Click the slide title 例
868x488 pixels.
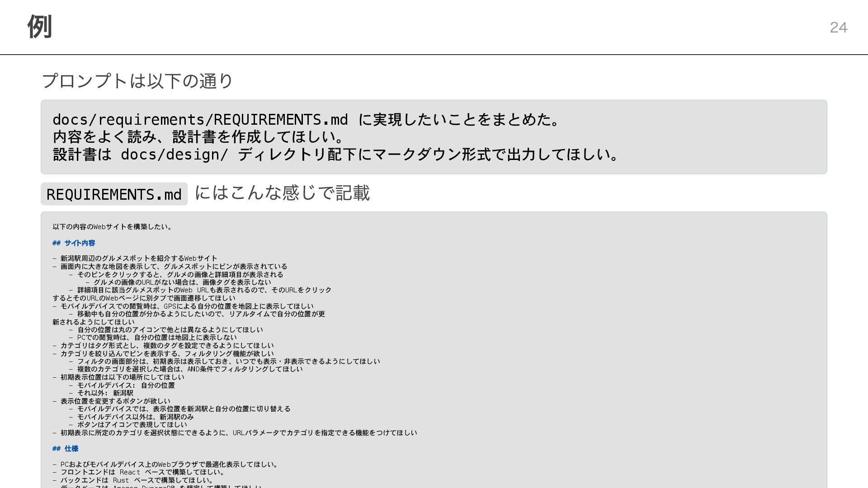40,27
